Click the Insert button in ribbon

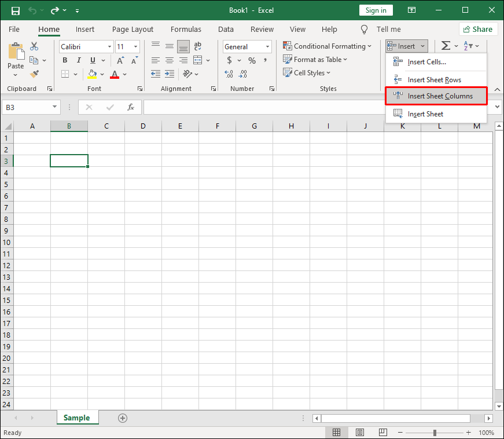(x=406, y=46)
